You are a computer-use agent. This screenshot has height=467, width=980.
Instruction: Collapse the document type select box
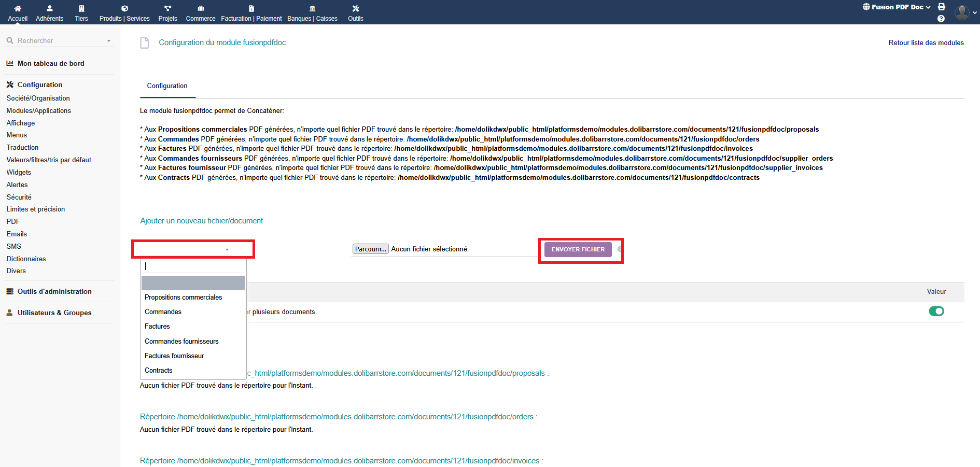tap(193, 249)
